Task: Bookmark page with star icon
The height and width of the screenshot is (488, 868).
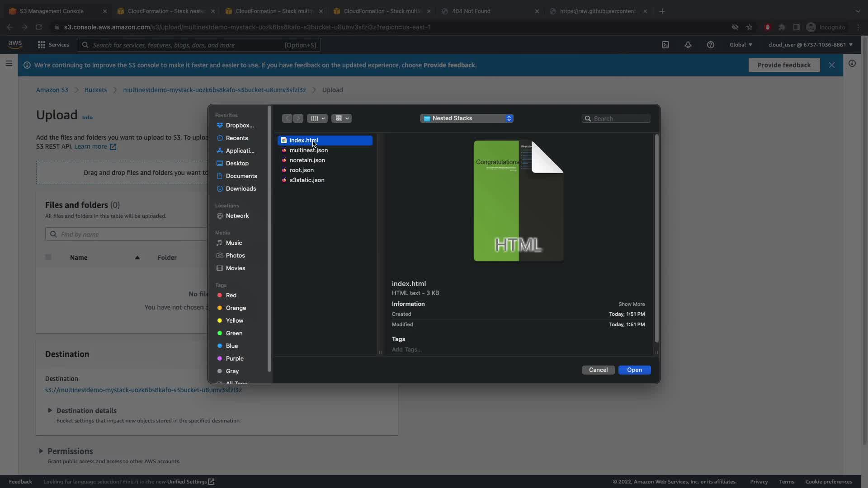Action: (750, 27)
